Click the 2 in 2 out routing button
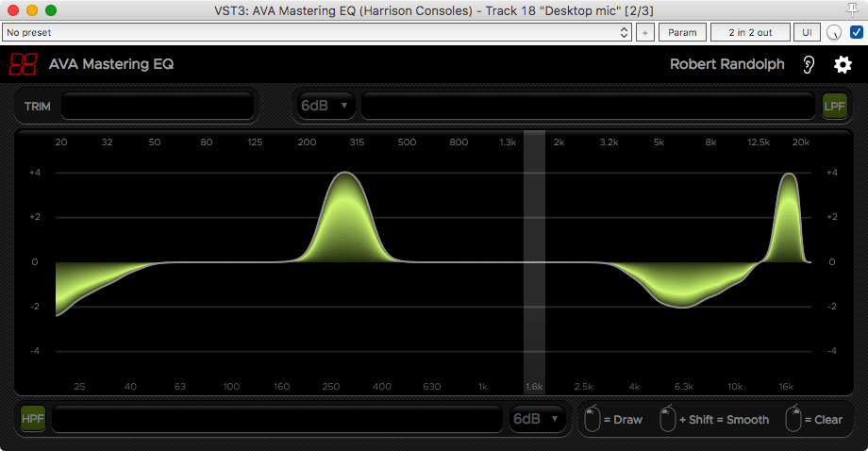 click(750, 32)
